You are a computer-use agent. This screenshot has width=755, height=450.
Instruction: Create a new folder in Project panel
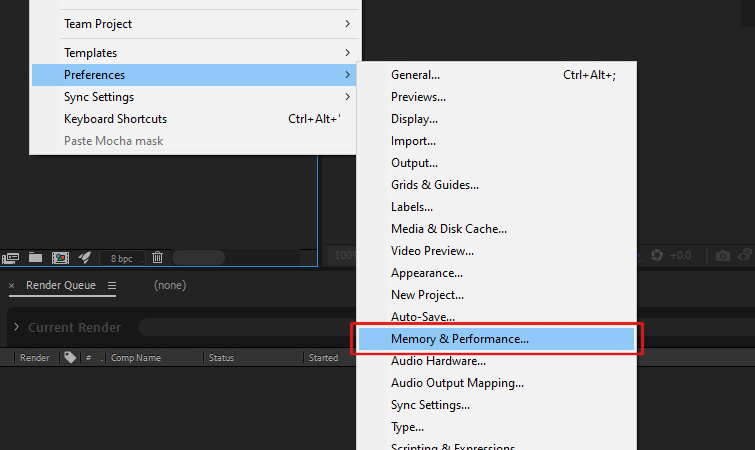pyautogui.click(x=35, y=257)
